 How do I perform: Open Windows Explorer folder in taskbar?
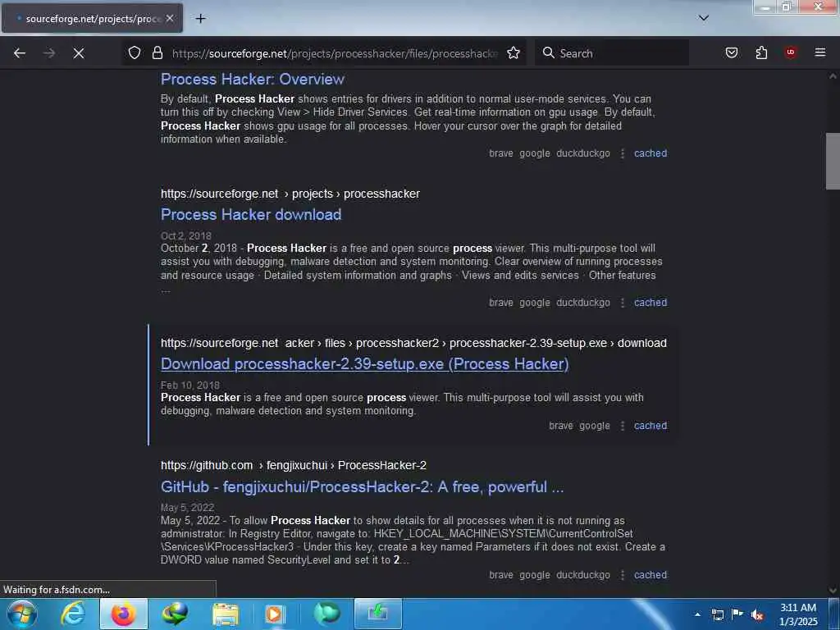tap(225, 614)
